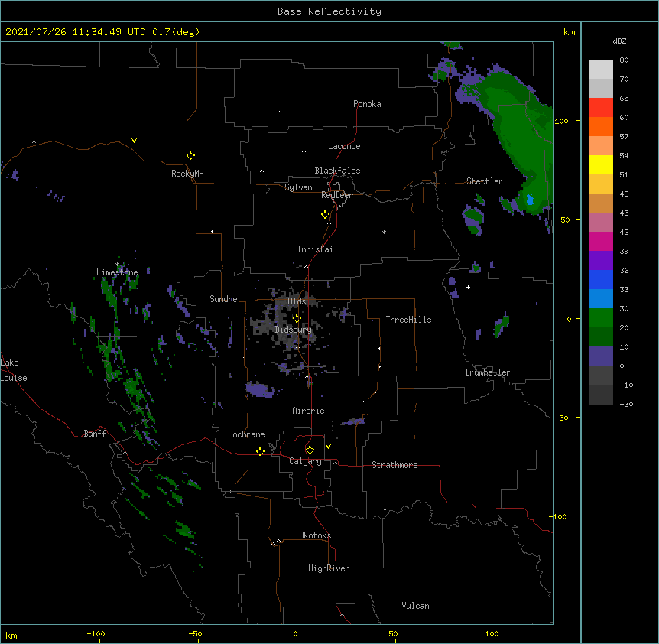Image resolution: width=659 pixels, height=644 pixels.
Task: Click the timestamp 2021/07/26 11:34:49 UTC
Action: click(x=76, y=32)
